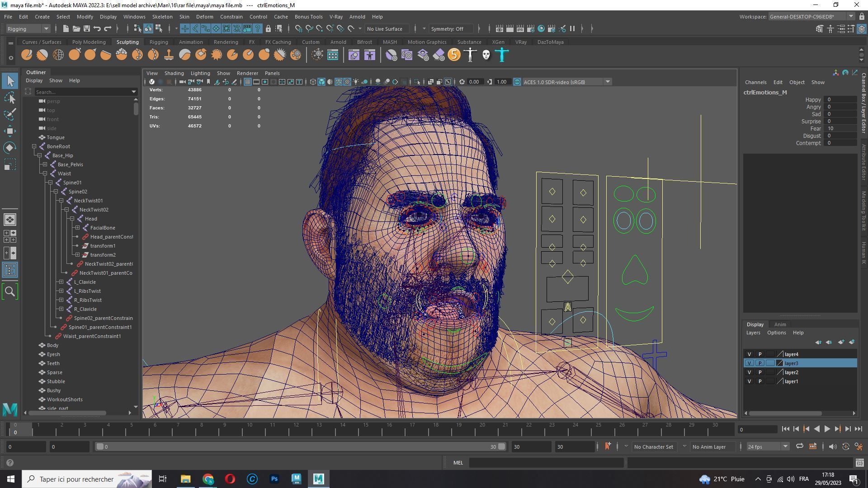The height and width of the screenshot is (488, 868).
Task: Open the 24 fps frame rate dropdown
Action: [x=767, y=446]
